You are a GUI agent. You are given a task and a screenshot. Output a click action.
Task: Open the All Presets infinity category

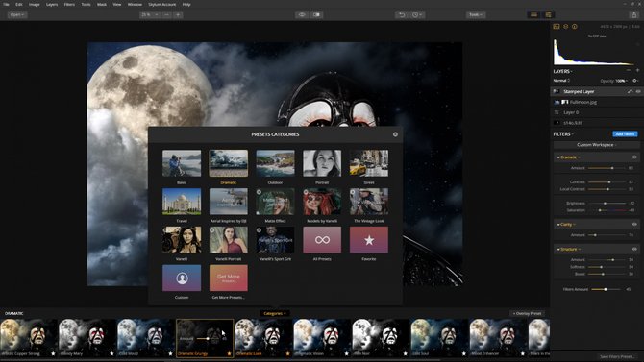click(322, 240)
